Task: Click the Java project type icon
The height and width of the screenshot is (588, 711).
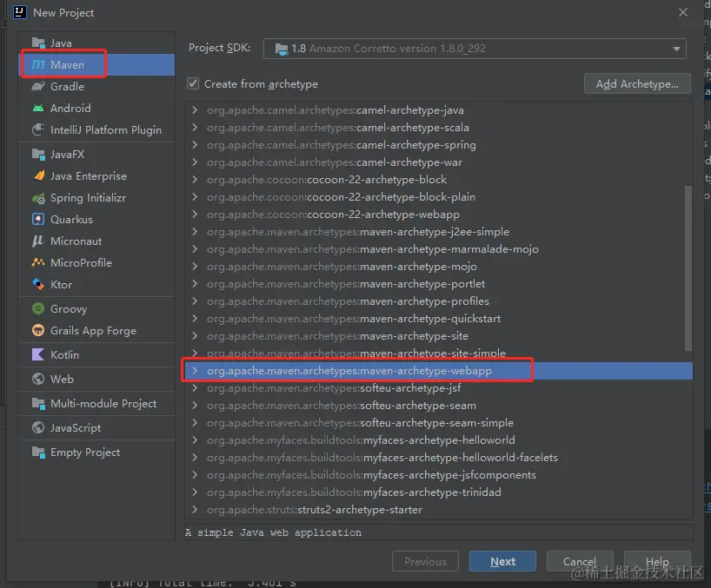Action: pos(38,43)
